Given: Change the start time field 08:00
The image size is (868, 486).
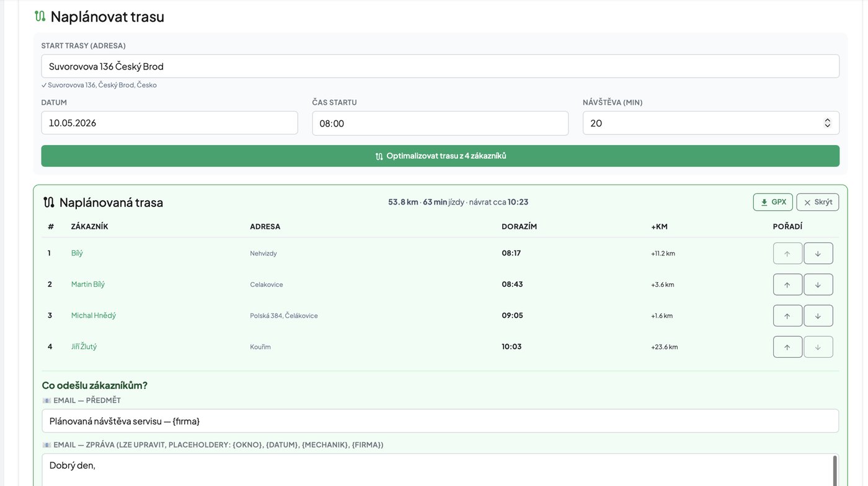Looking at the screenshot, I should (x=440, y=123).
